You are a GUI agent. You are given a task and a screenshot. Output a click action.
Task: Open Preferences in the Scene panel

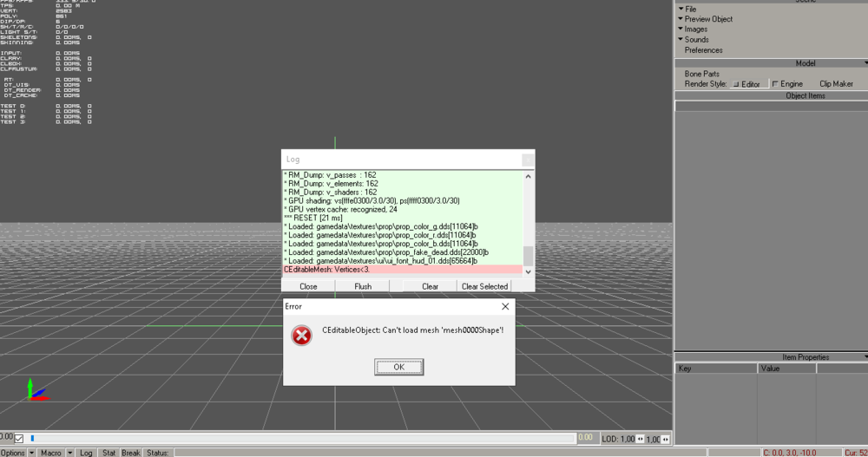coord(703,50)
